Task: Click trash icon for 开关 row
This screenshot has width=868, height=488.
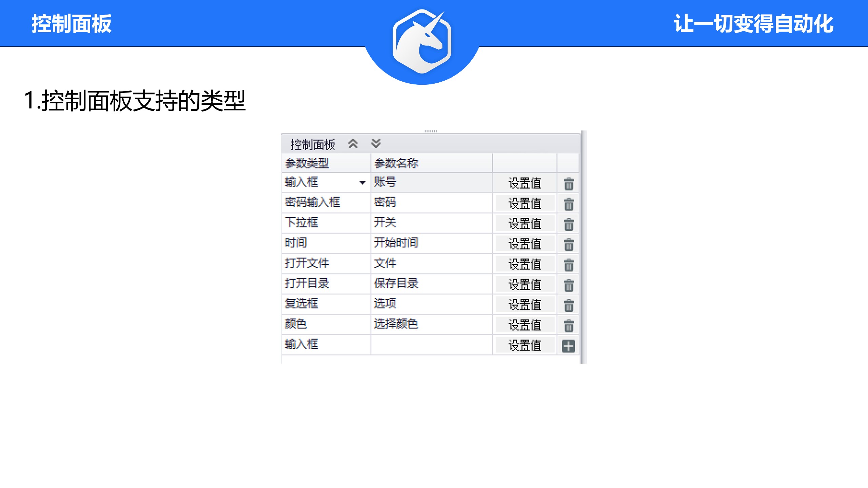Action: (x=569, y=224)
